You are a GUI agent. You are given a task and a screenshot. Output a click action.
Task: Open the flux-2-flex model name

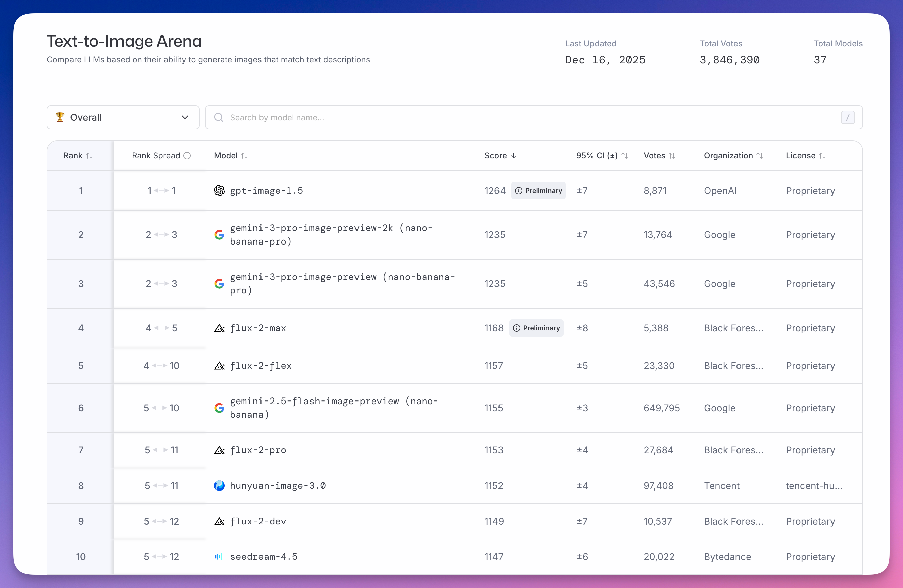[x=260, y=366]
